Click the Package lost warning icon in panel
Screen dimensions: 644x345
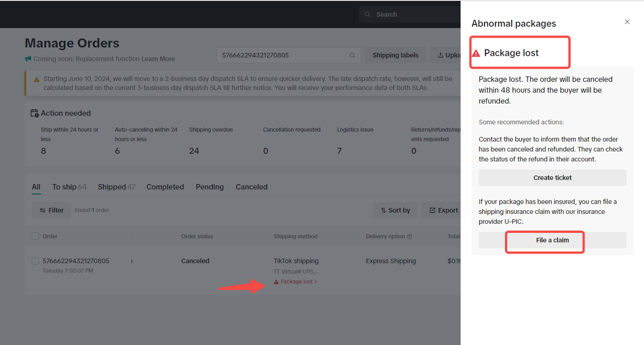[476, 53]
